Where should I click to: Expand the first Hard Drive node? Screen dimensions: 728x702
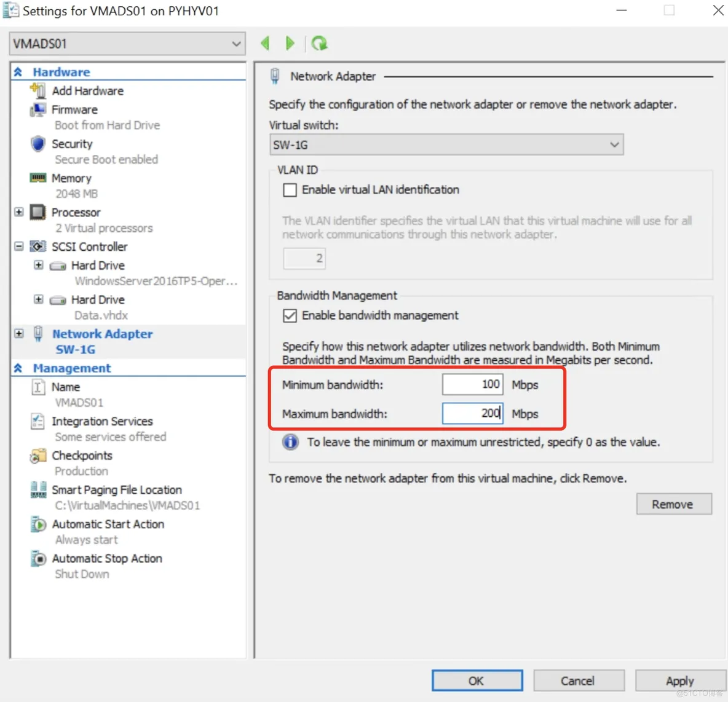click(39, 265)
